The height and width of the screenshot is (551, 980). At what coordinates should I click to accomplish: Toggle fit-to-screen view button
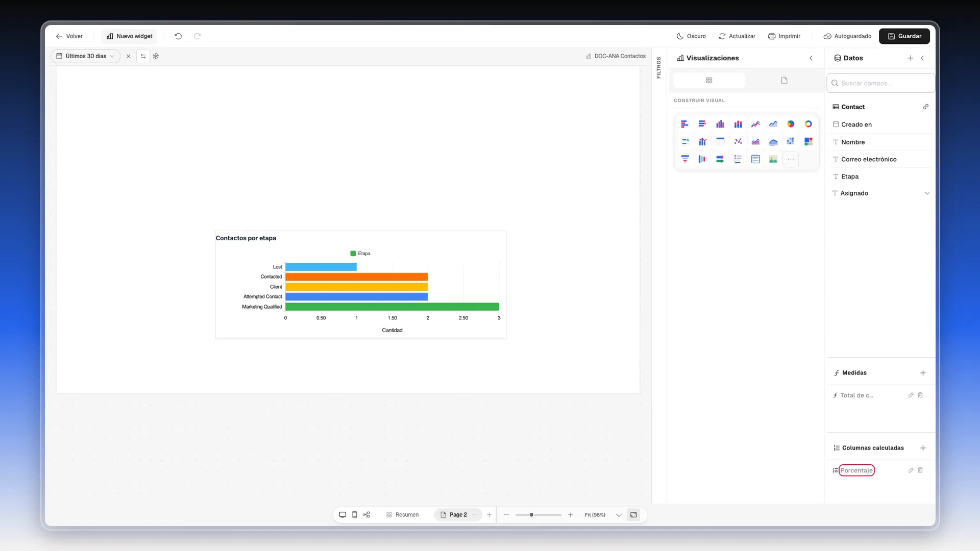point(633,515)
